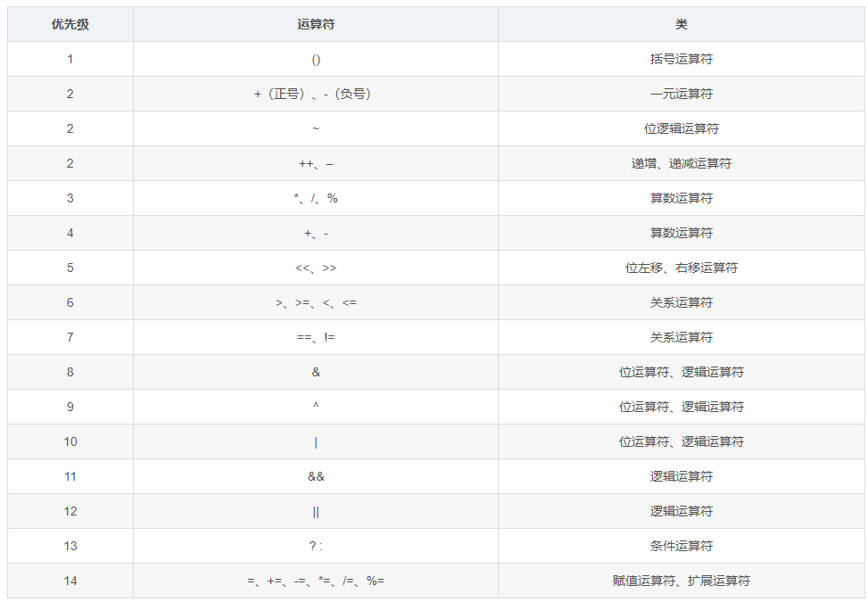Click the 一元运算符 cell
Viewport: 868px width, 602px height.
coord(681,94)
